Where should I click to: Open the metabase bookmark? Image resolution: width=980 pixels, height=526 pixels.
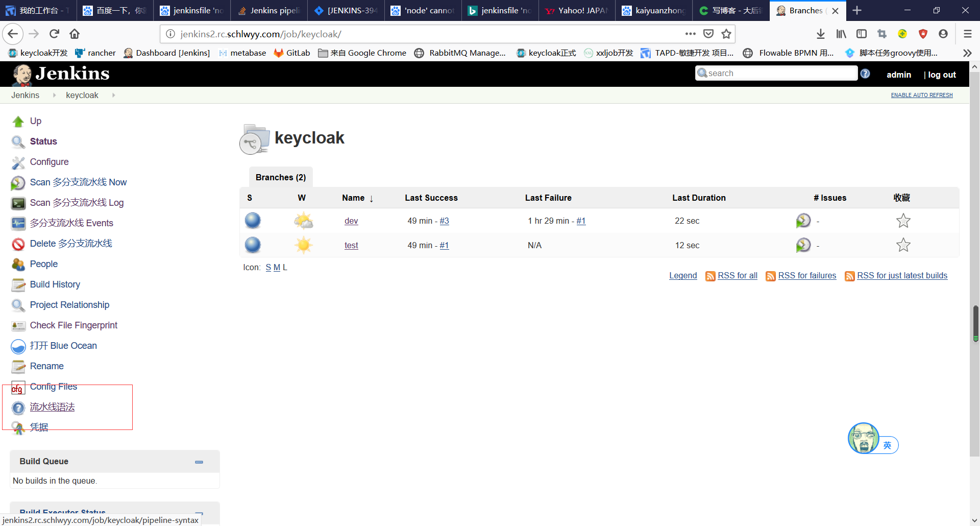(x=242, y=53)
